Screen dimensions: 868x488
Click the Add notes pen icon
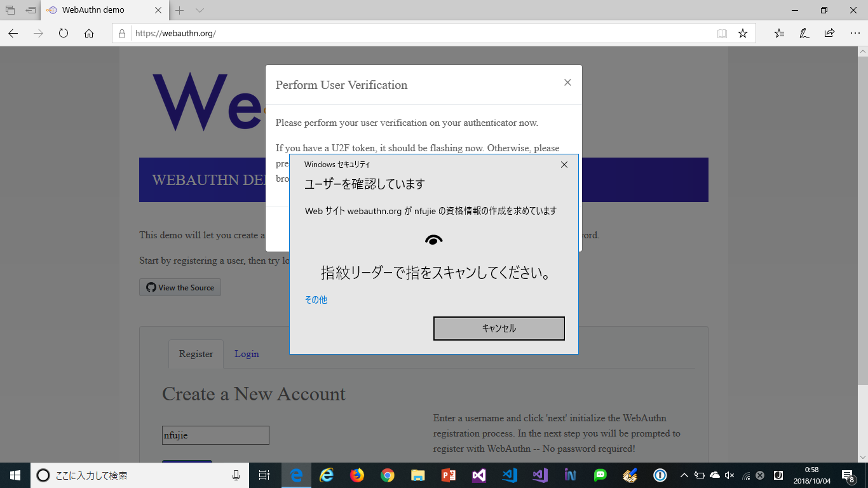pyautogui.click(x=804, y=33)
